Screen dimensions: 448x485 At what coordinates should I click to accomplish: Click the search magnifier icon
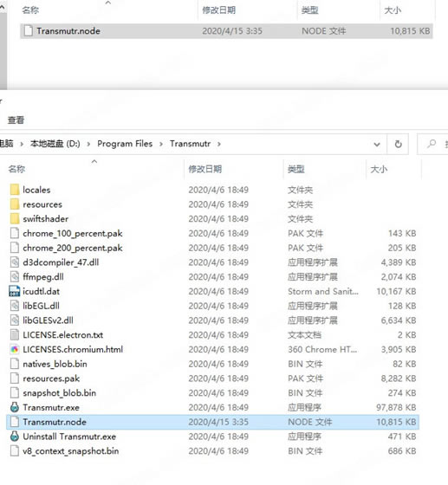432,144
